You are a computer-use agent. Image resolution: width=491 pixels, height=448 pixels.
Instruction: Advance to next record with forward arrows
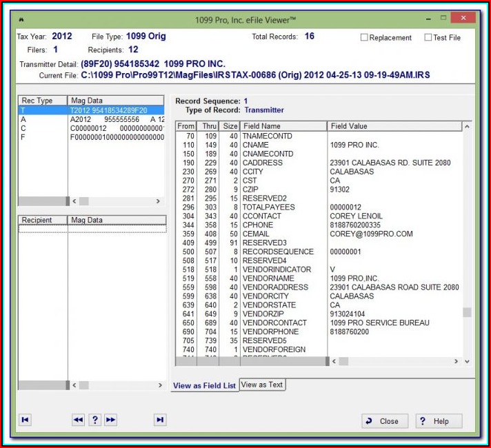pos(110,420)
